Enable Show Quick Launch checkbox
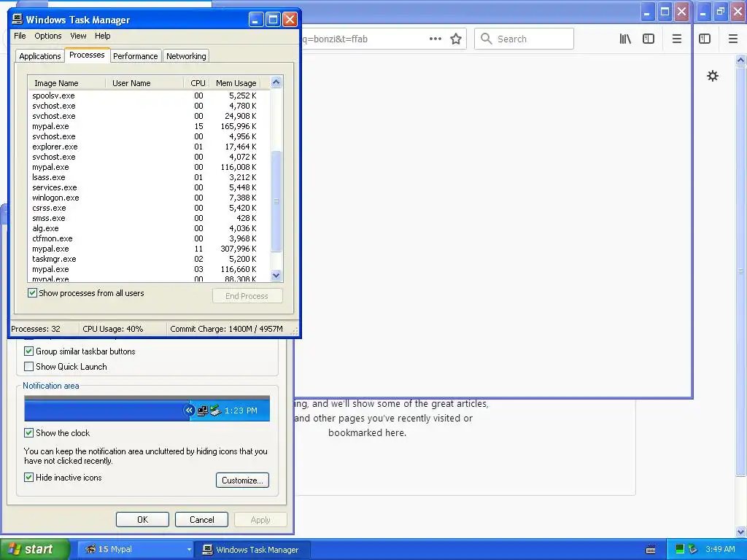Viewport: 747px width, 560px height. [x=28, y=367]
